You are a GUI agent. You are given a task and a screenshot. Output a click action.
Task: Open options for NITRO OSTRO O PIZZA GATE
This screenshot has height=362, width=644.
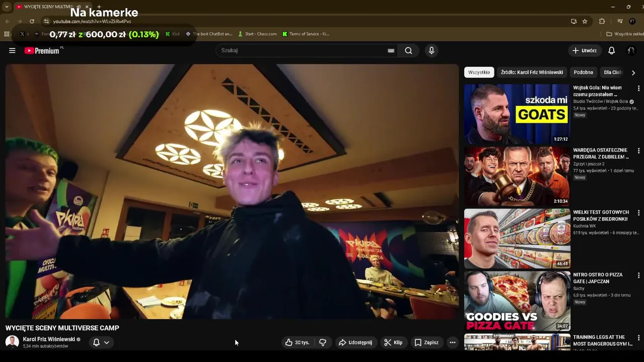[638, 275]
